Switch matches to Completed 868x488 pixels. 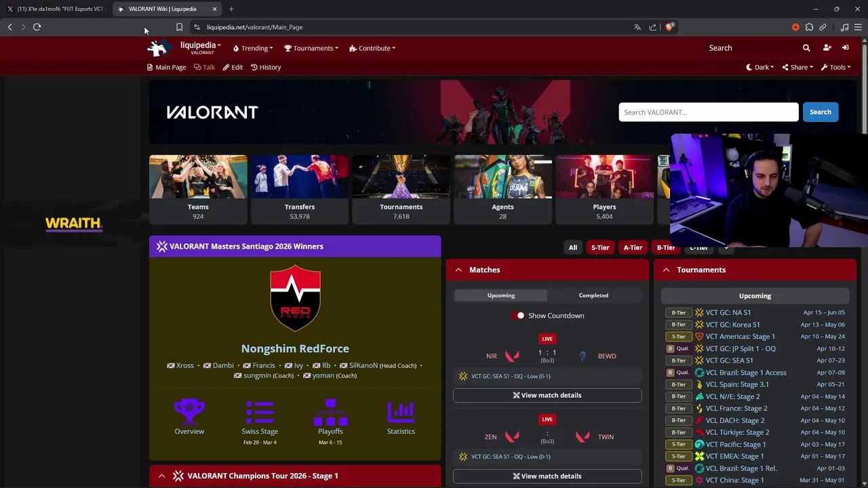(x=593, y=296)
